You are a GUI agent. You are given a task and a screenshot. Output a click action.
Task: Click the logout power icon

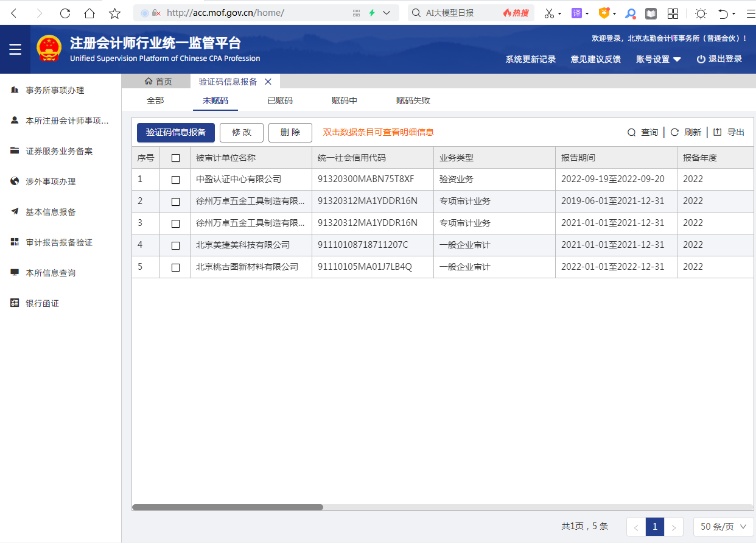pyautogui.click(x=701, y=59)
